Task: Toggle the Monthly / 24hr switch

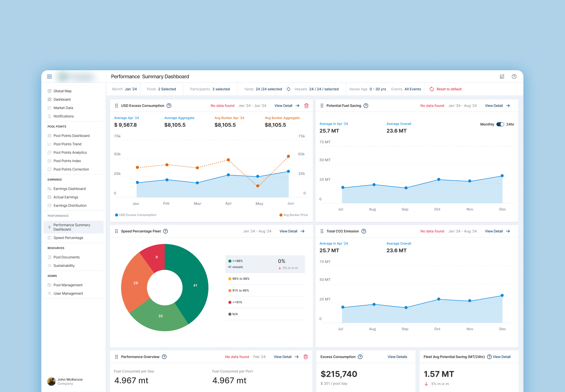Action: pyautogui.click(x=500, y=124)
